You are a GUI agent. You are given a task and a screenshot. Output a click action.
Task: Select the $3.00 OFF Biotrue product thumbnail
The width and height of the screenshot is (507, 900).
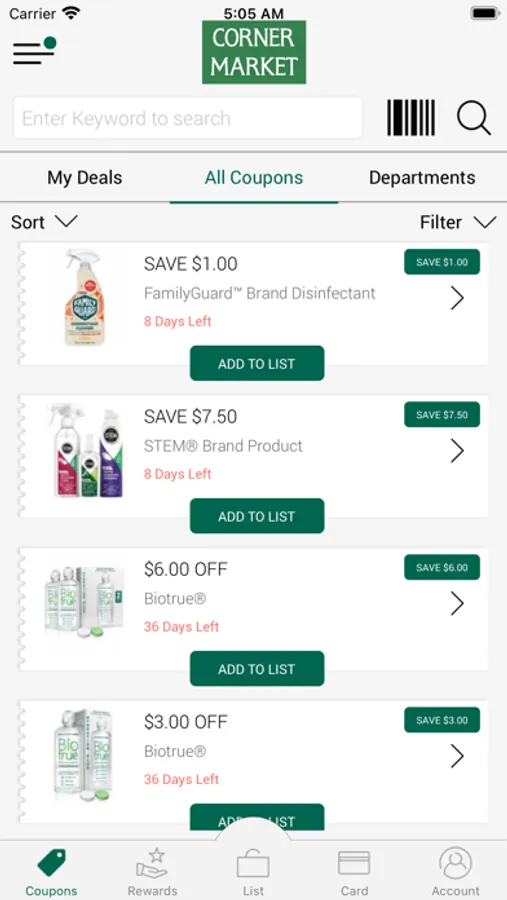point(84,755)
